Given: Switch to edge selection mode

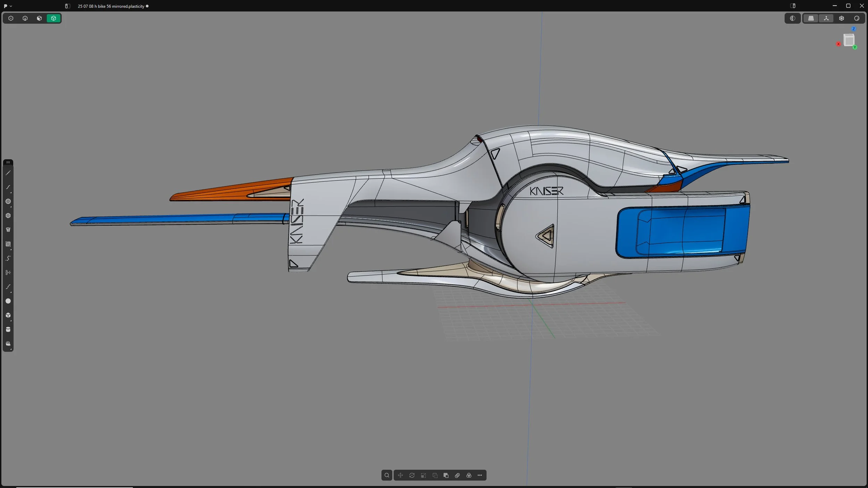Looking at the screenshot, I should (25, 18).
